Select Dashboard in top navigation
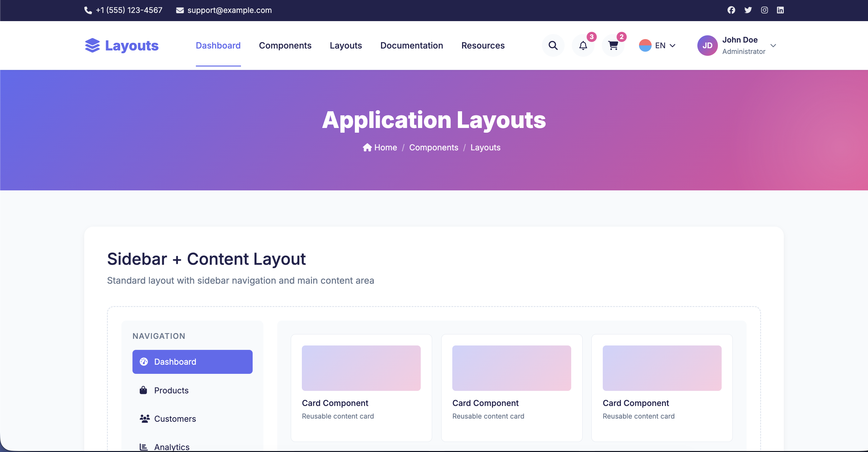The width and height of the screenshot is (868, 452). pyautogui.click(x=218, y=45)
